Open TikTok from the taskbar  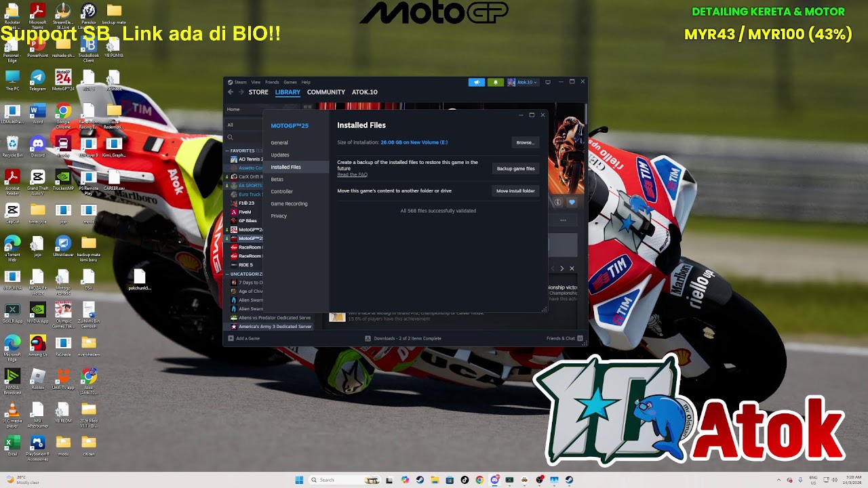(x=465, y=480)
